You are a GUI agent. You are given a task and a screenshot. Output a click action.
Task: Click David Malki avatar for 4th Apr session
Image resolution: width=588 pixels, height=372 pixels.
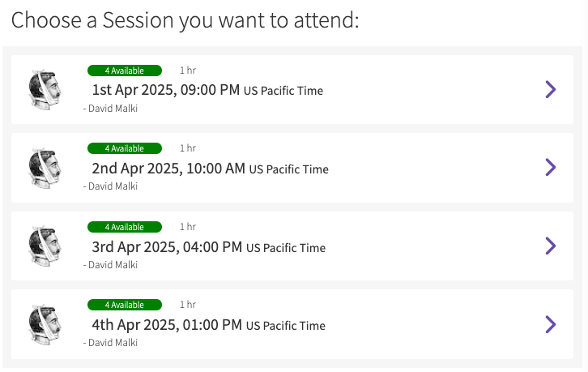[45, 324]
